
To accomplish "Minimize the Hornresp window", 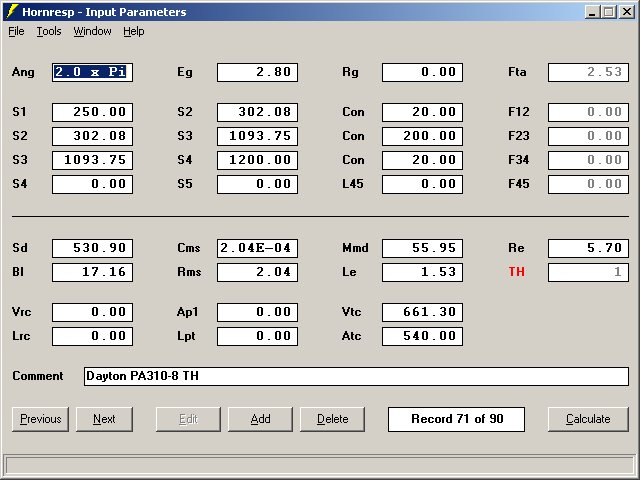I will tap(592, 12).
